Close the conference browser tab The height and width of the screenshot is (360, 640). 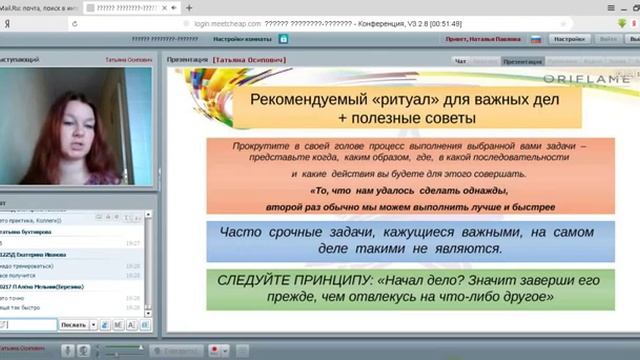164,8
